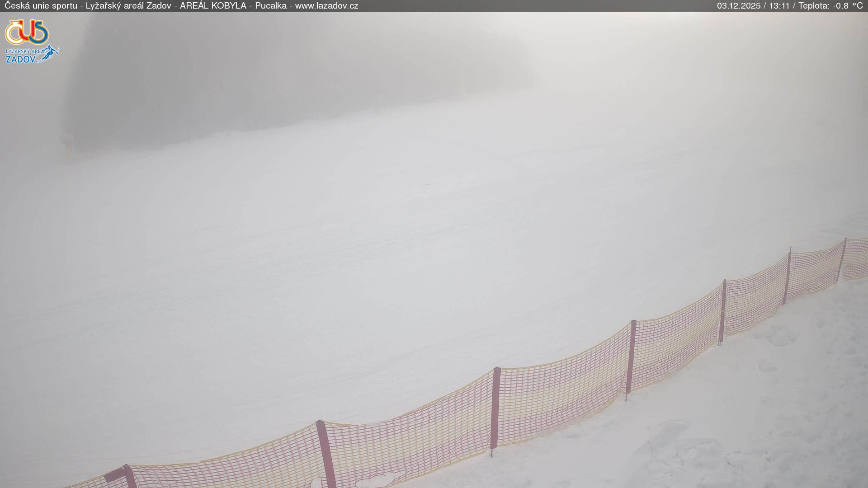Click the 'Lyžařský areál' logo caption
868x488 pixels.
24,52
